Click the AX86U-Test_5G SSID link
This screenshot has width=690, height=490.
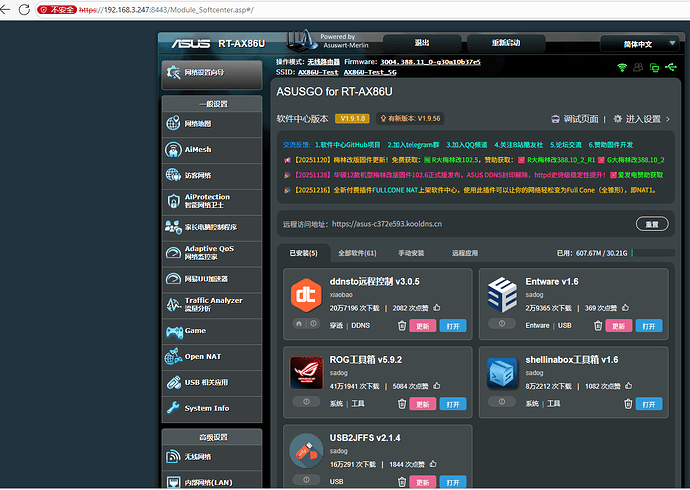click(x=370, y=73)
